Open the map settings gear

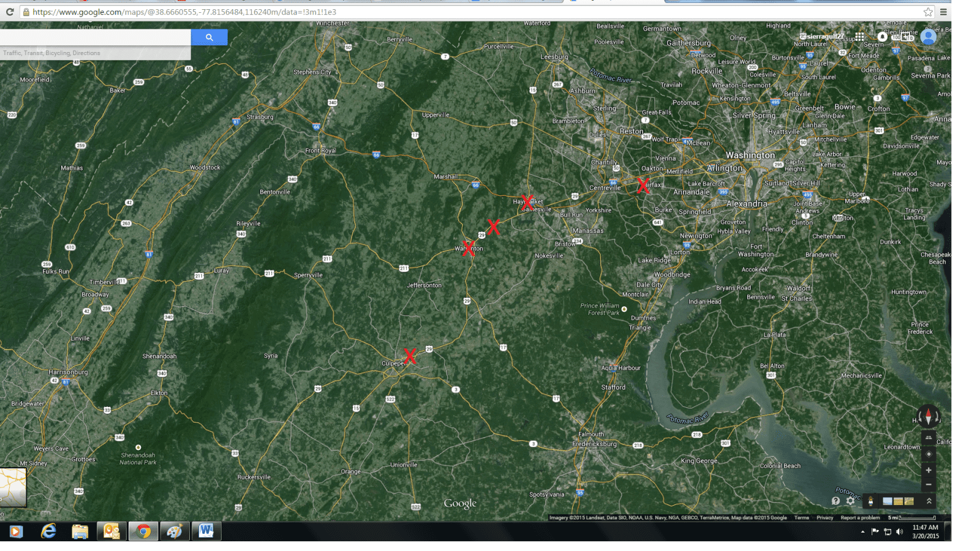[850, 501]
